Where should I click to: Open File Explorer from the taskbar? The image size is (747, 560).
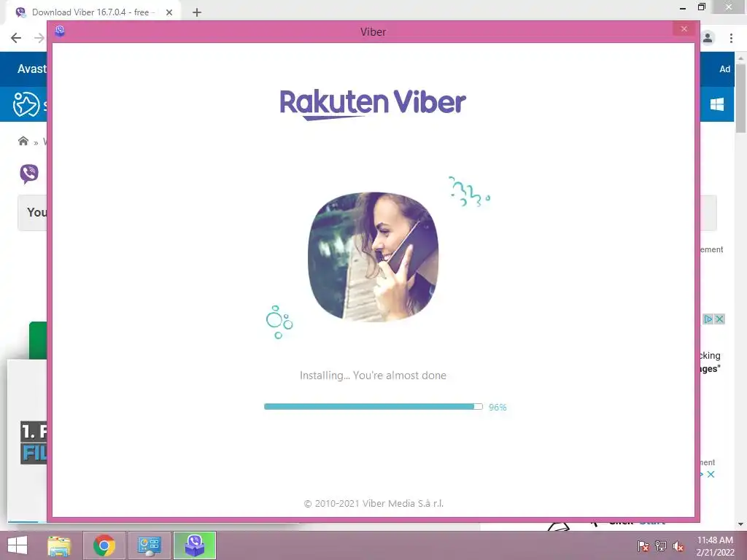pyautogui.click(x=59, y=545)
